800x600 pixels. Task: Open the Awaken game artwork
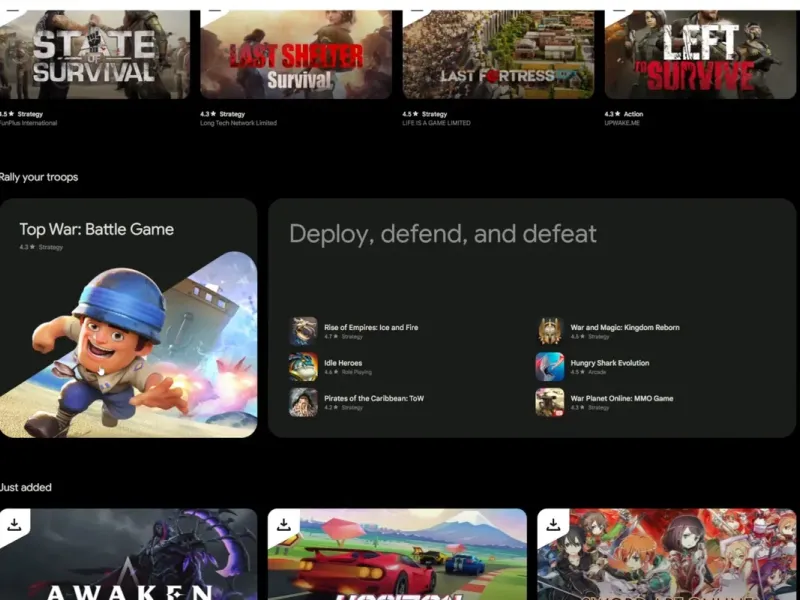(129, 554)
